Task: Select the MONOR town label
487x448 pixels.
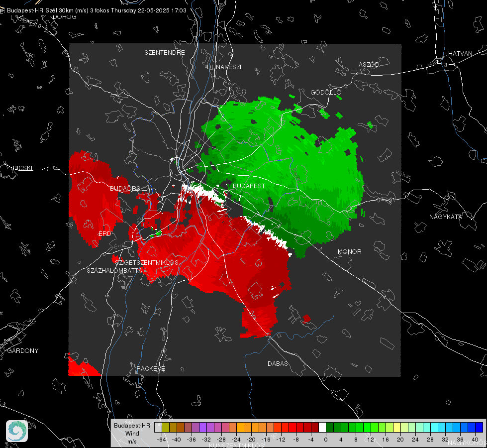Action: [x=349, y=251]
